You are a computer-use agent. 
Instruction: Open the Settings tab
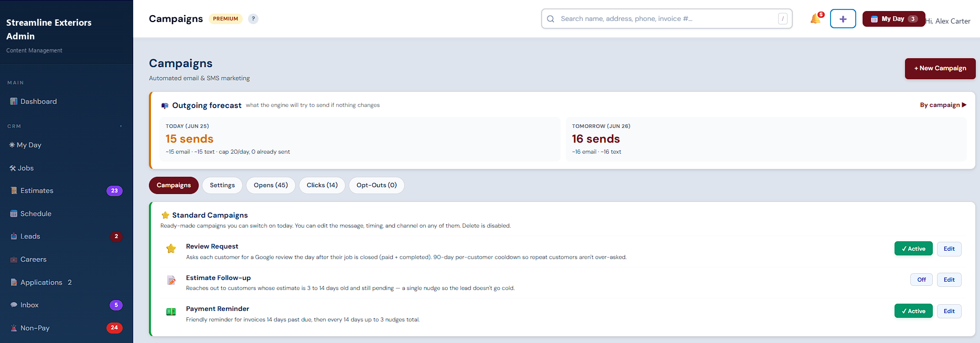pos(222,185)
